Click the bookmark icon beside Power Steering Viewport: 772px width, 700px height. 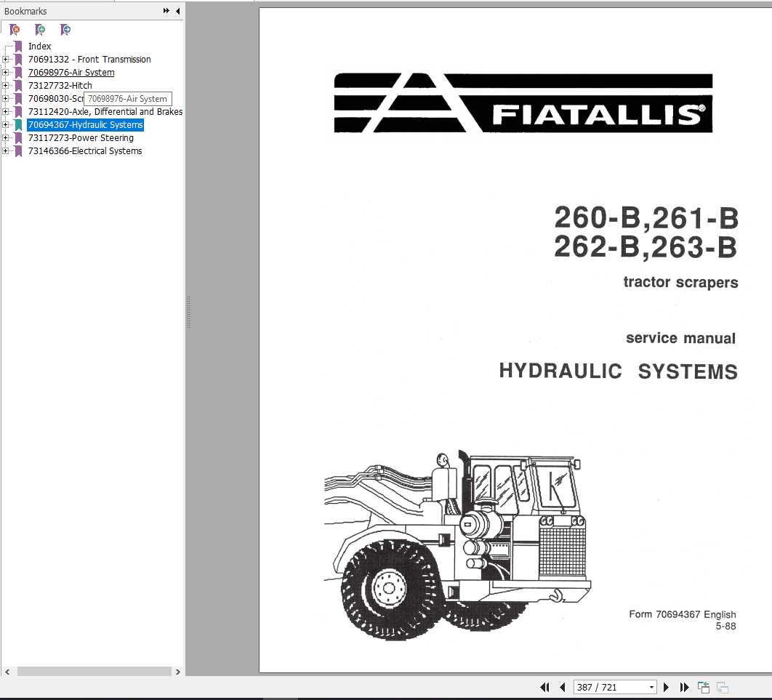coord(18,138)
